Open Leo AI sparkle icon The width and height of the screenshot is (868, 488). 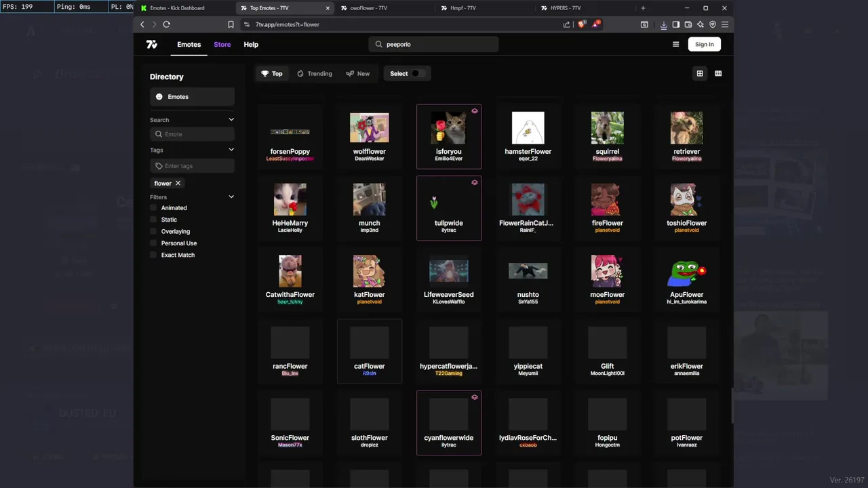(700, 24)
